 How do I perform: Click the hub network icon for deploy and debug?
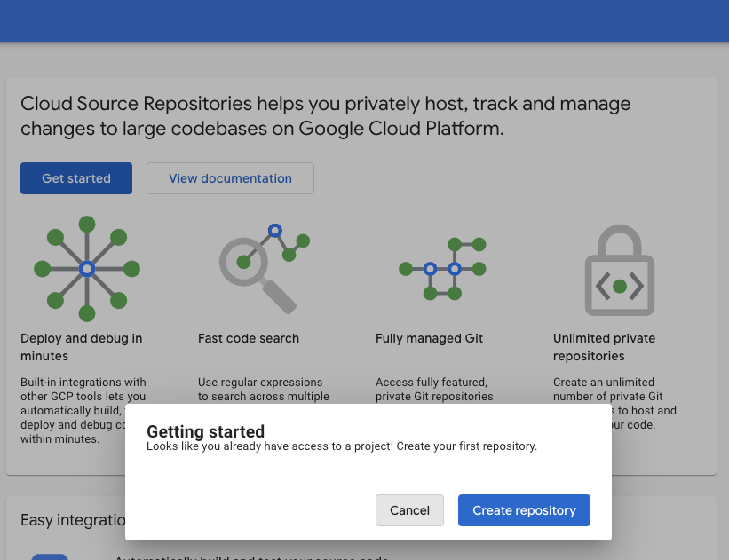coord(87,268)
